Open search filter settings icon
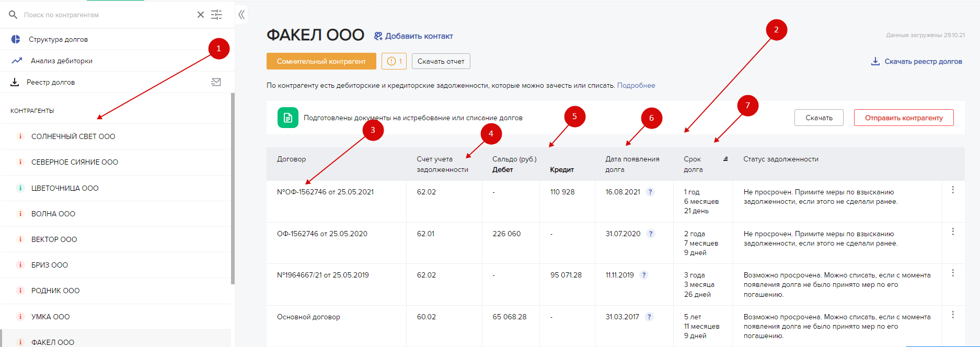This screenshot has width=980, height=347. click(x=216, y=15)
